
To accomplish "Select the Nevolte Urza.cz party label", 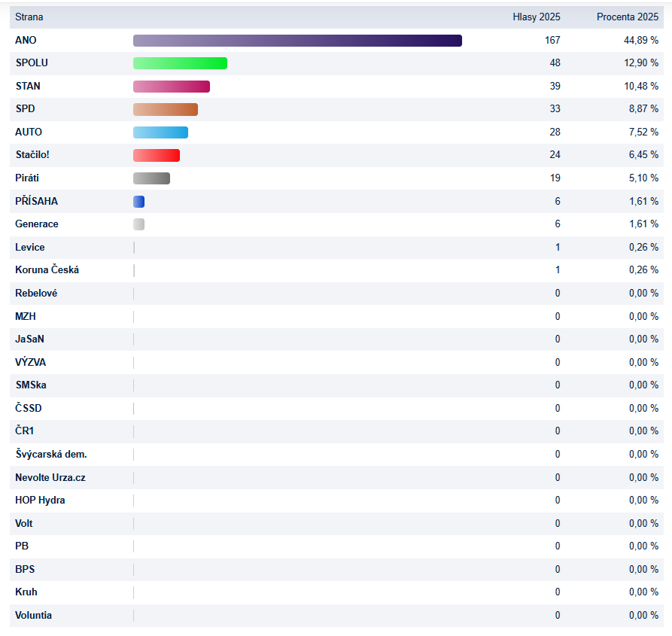I will tap(50, 477).
